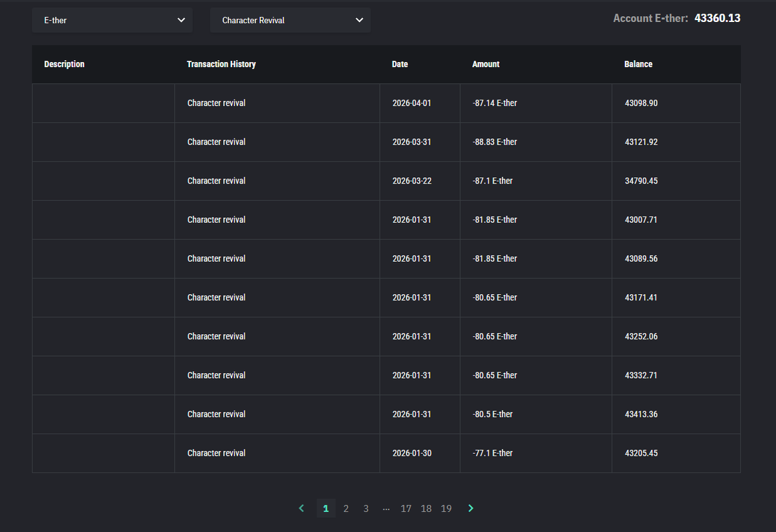
Task: Click the Date column header
Action: tap(400, 64)
